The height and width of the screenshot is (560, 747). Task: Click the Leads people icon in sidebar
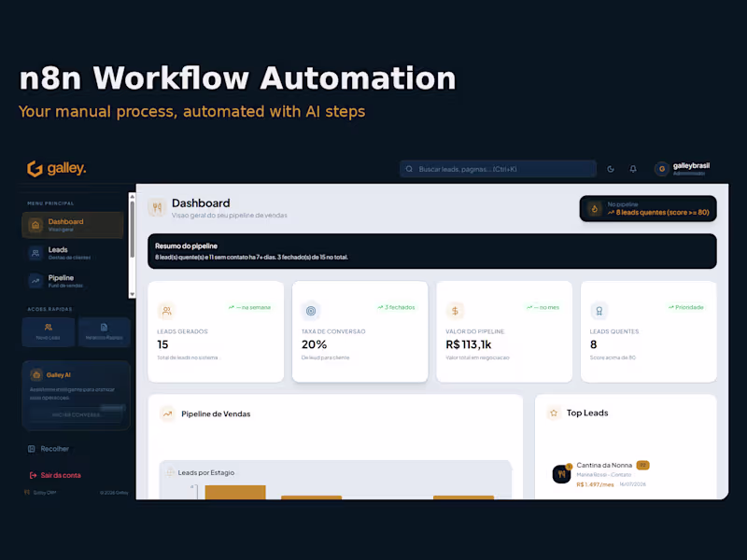[x=35, y=253]
